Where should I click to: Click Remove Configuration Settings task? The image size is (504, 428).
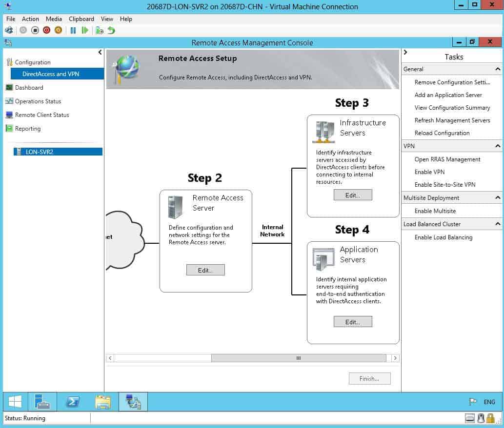[x=452, y=82]
